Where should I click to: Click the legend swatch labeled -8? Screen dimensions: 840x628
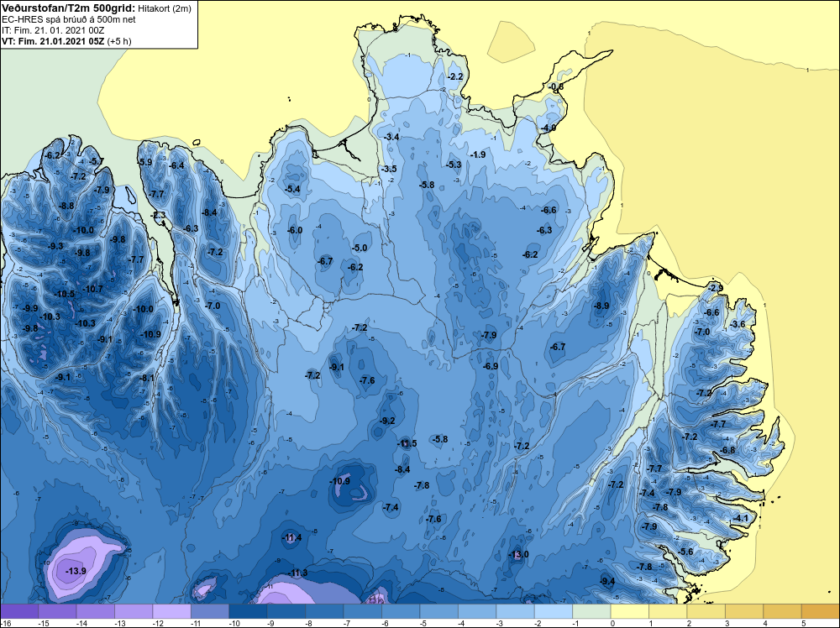[324, 611]
